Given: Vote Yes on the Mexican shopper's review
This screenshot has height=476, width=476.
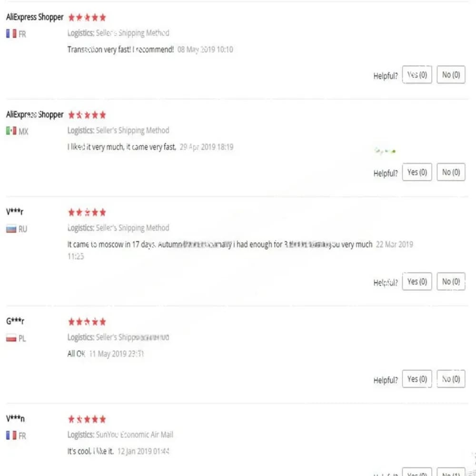Looking at the screenshot, I should click(x=417, y=172).
